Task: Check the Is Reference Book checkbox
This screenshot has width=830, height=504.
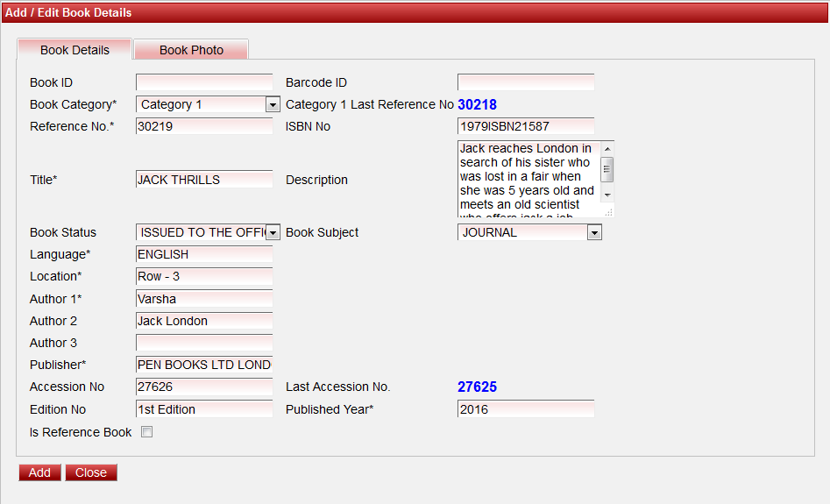Action: pos(147,432)
